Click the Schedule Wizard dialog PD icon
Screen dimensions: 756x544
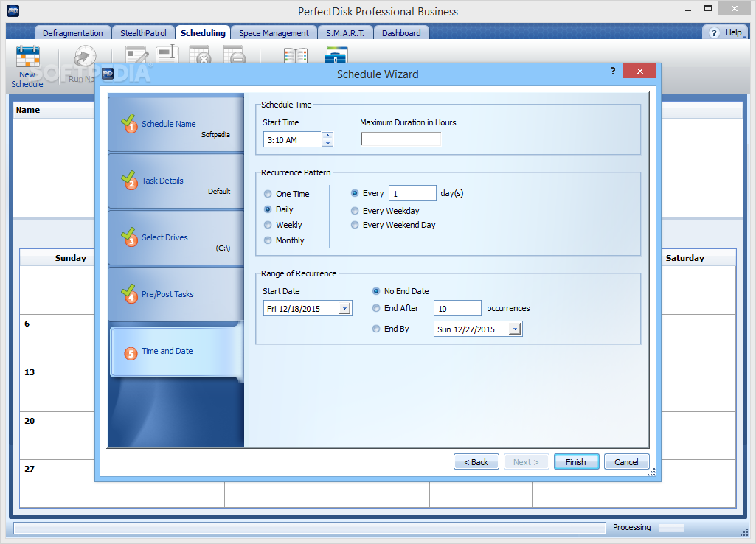click(108, 74)
